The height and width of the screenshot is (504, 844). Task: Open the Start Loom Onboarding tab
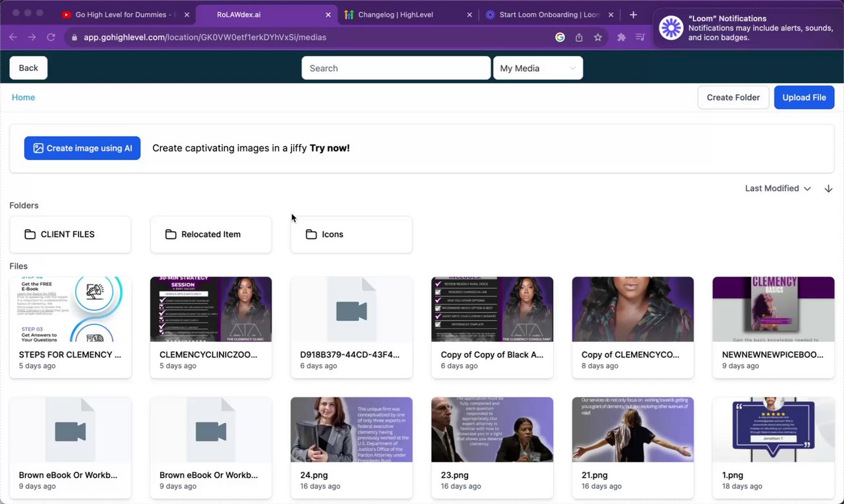[548, 14]
